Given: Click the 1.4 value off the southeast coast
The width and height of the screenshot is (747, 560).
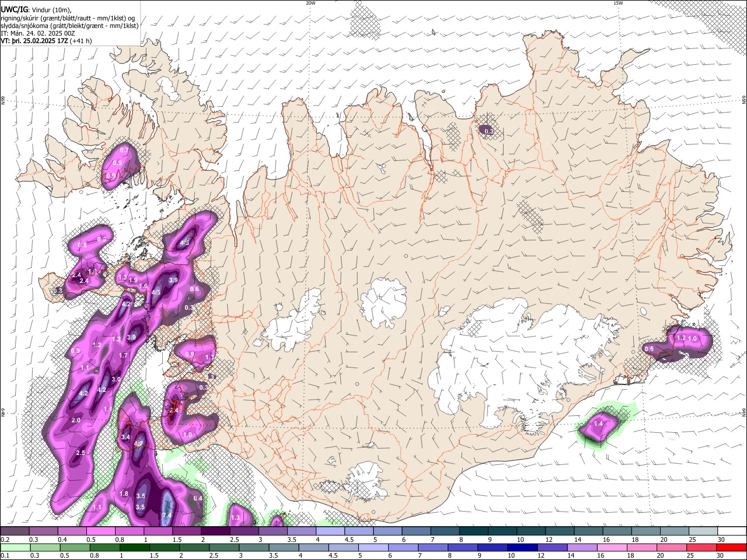Looking at the screenshot, I should (x=598, y=424).
